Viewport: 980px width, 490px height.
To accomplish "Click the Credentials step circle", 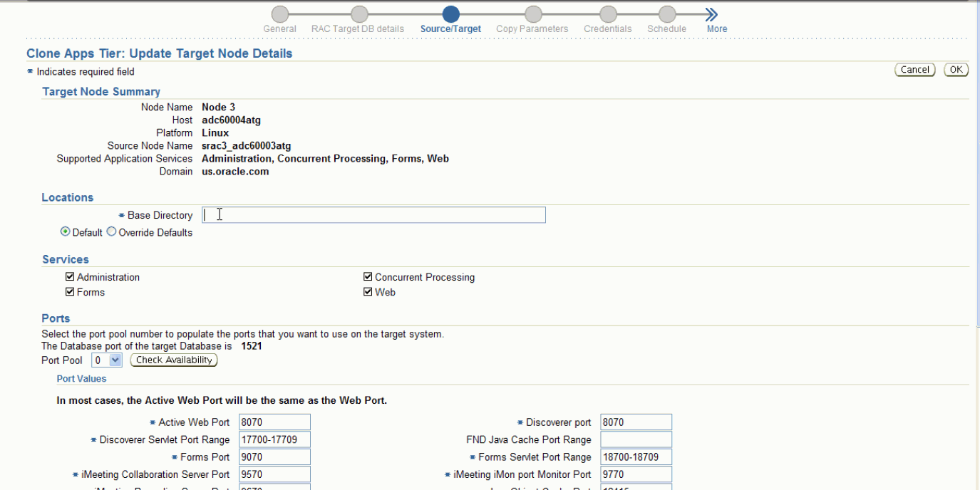I will (608, 14).
